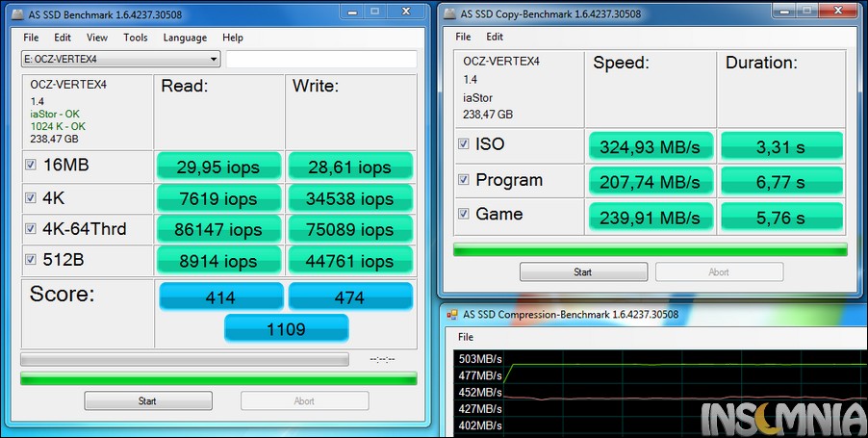Toggle the Game copy test checkbox
The height and width of the screenshot is (438, 868).
coord(463,214)
